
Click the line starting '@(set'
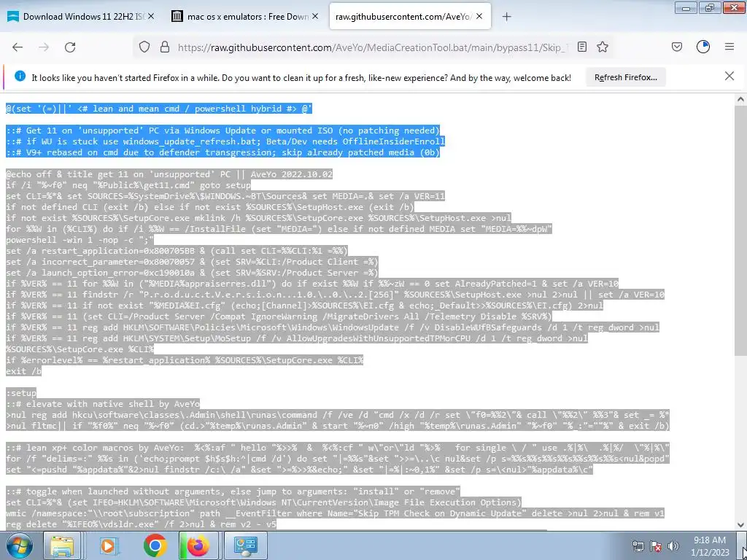coord(158,109)
